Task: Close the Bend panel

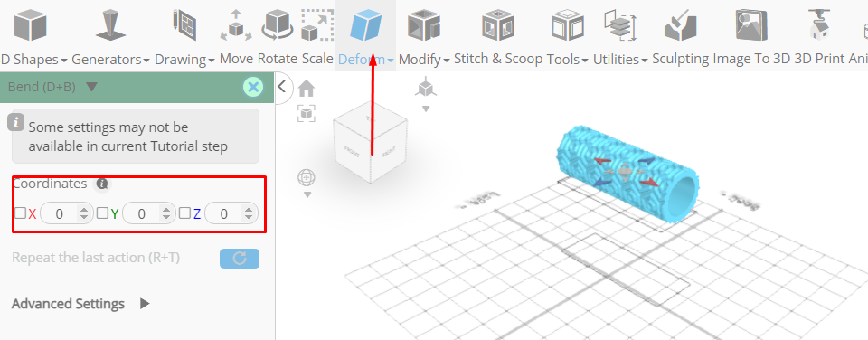Action: tap(253, 87)
